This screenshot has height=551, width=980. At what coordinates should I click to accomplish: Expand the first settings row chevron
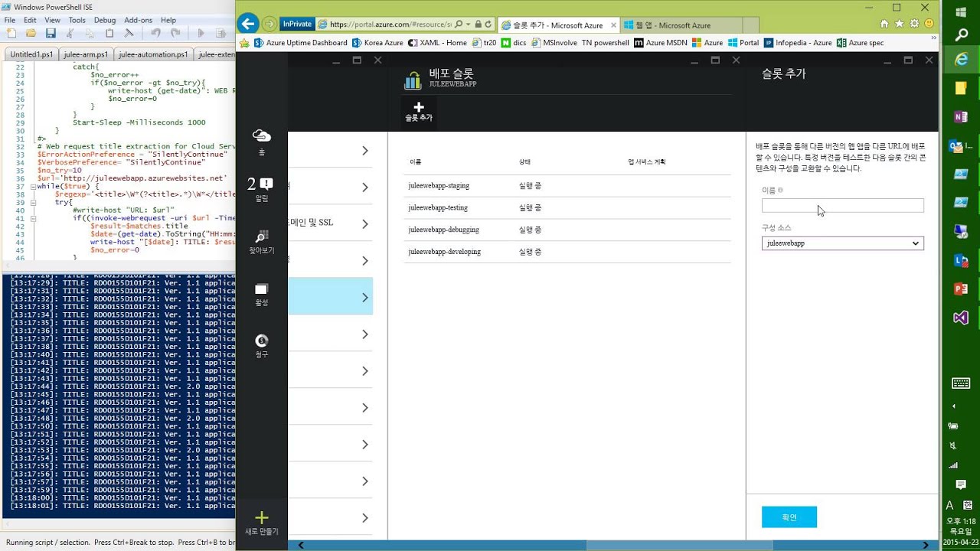tap(365, 151)
